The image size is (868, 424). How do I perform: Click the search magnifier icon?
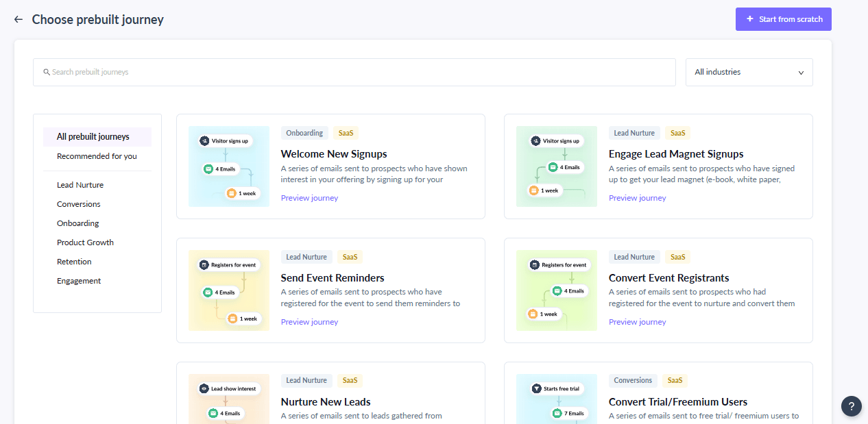(x=47, y=72)
